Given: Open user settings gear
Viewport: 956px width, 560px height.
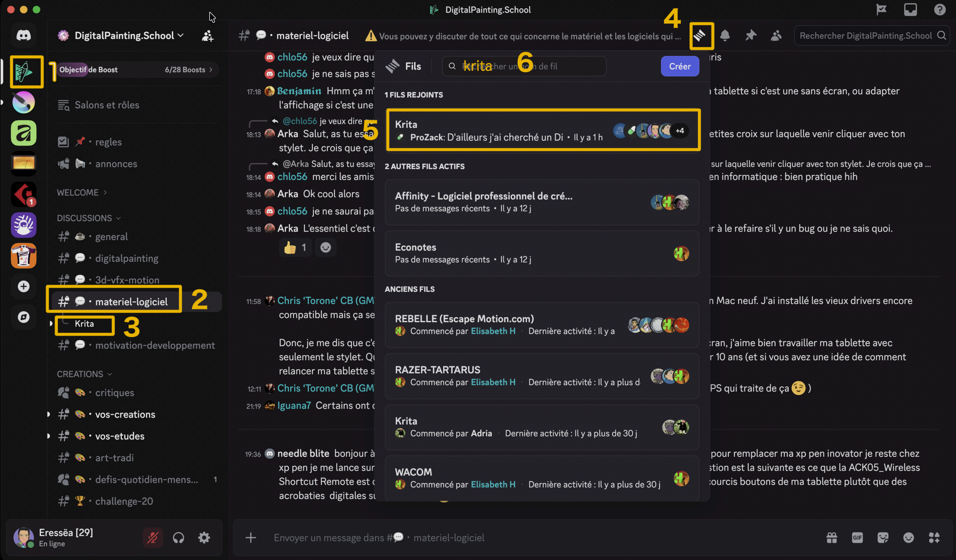Looking at the screenshot, I should (x=204, y=538).
